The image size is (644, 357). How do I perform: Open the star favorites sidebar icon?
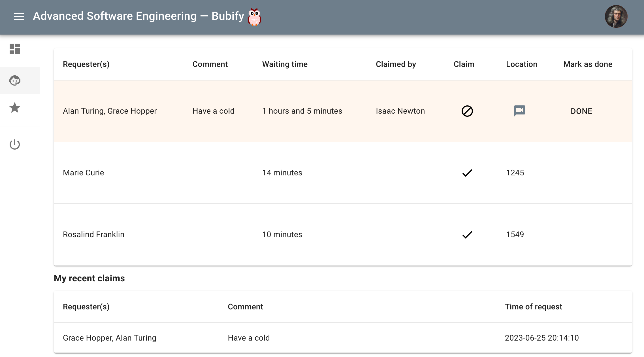15,108
